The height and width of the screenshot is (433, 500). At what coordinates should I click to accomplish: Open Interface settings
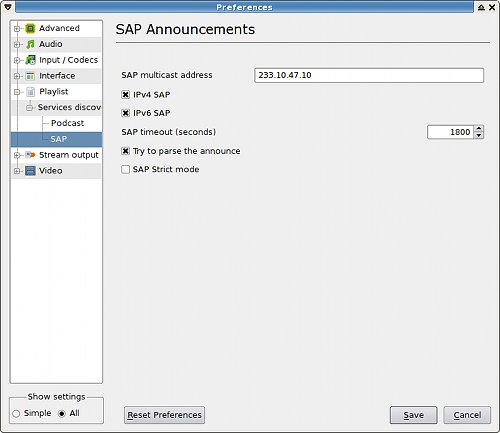[x=57, y=76]
